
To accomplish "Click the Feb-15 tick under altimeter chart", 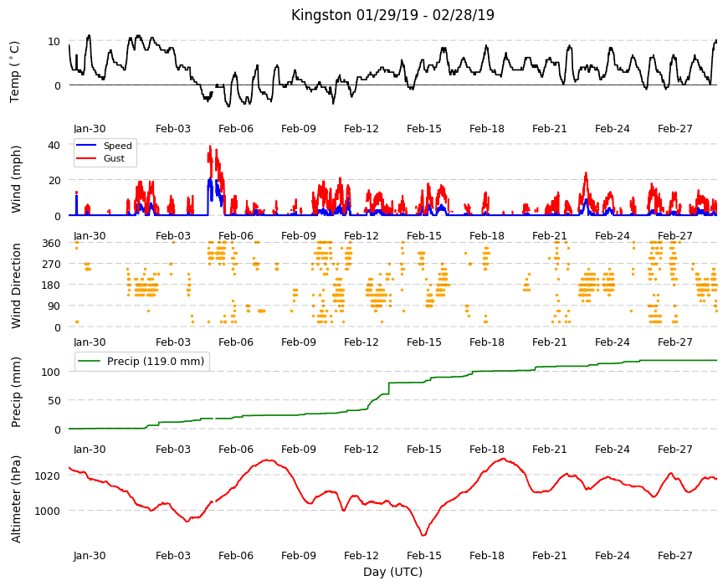I will pyautogui.click(x=424, y=555).
